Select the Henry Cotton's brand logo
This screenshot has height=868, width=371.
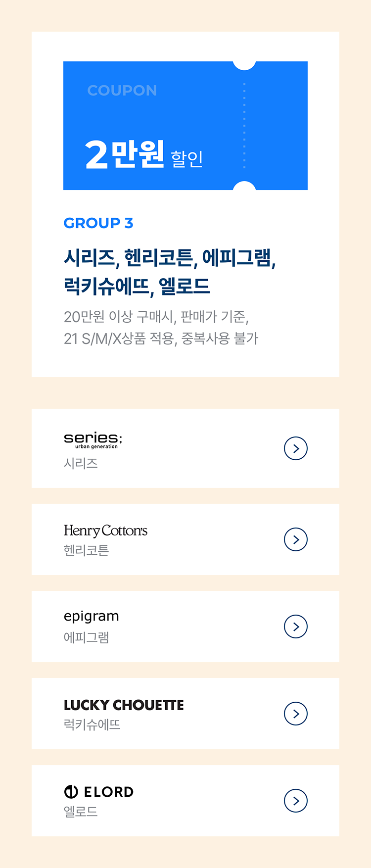coord(105,530)
